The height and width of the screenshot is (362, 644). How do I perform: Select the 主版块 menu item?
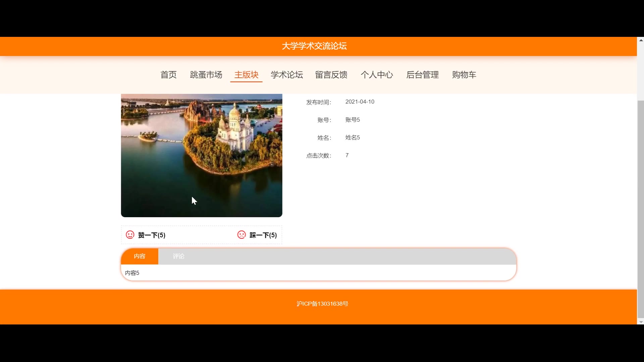click(x=246, y=75)
